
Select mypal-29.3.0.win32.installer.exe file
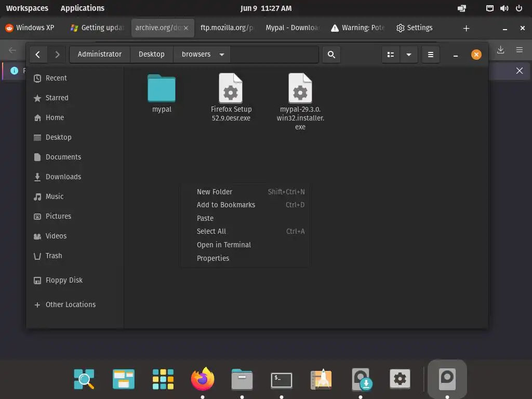click(300, 101)
